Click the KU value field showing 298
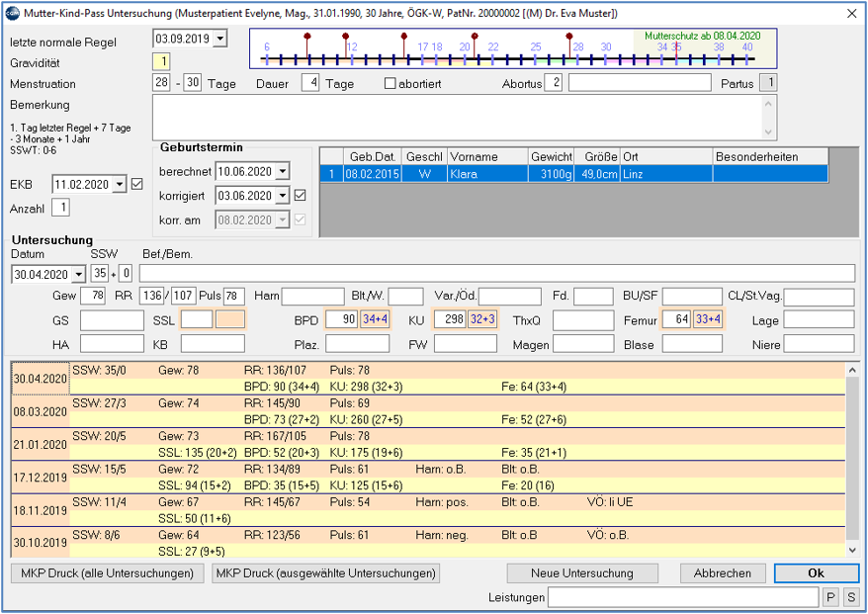Image resolution: width=868 pixels, height=614 pixels. 450,319
